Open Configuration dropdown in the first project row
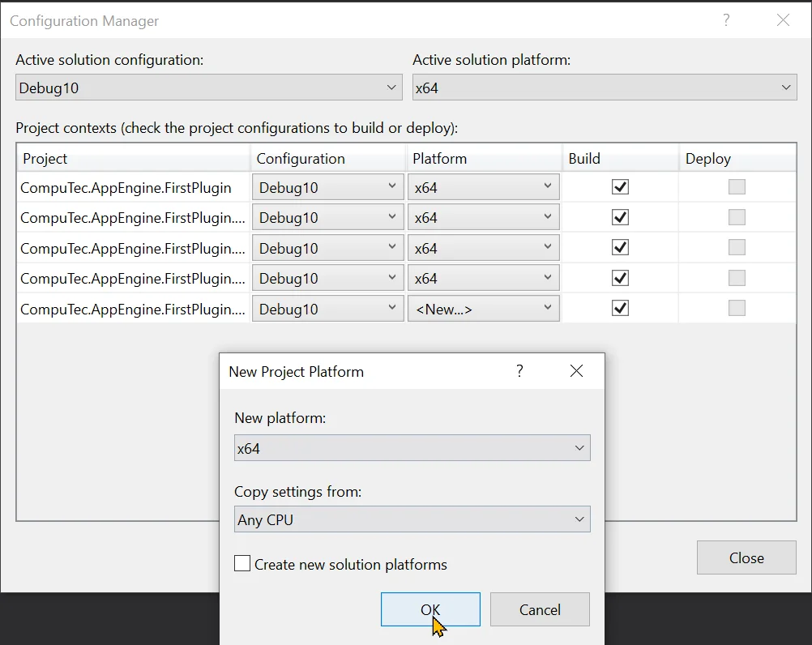 pos(327,187)
